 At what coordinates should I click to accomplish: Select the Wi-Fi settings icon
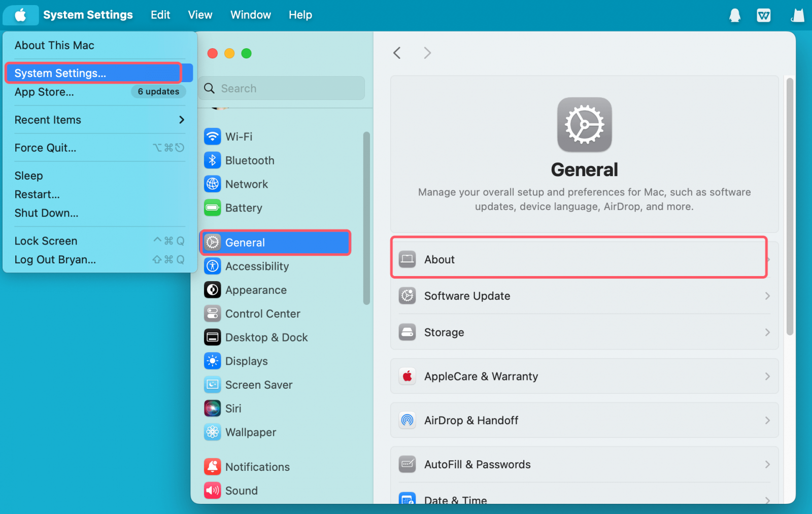[x=212, y=136]
